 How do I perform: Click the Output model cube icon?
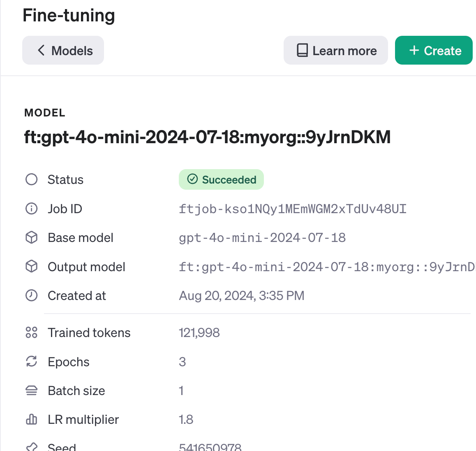pyautogui.click(x=32, y=267)
